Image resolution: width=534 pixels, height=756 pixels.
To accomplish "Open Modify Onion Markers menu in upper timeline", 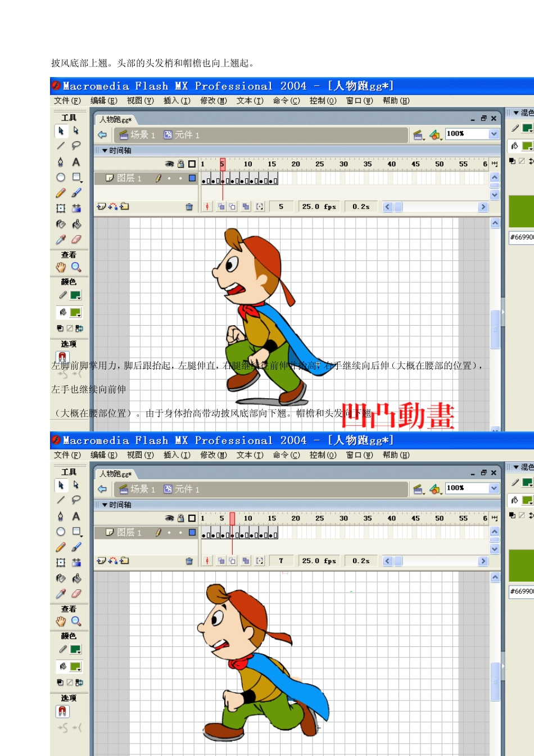I will [x=259, y=206].
